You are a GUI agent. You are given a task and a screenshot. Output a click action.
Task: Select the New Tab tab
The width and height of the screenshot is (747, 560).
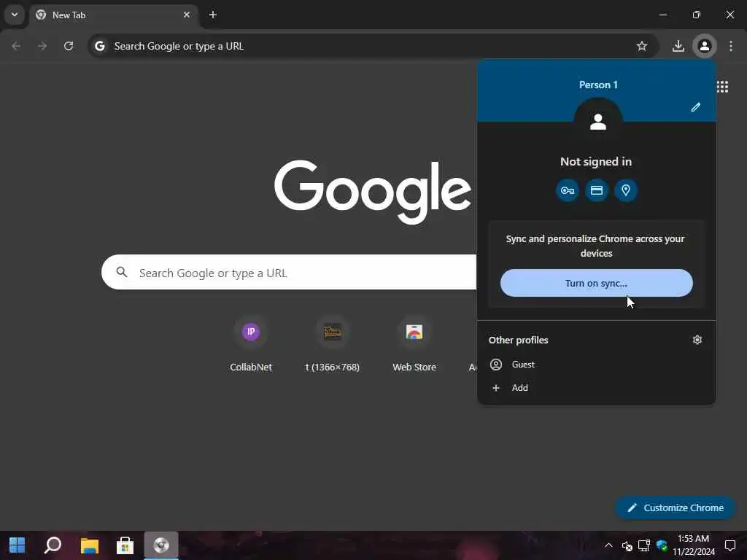click(113, 15)
